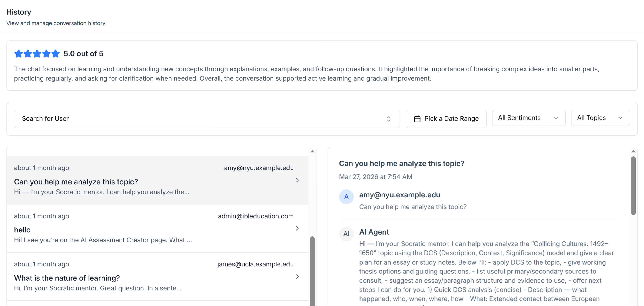Click the blue 'A' user avatar
Viewport: 644px width, 306px height.
tap(346, 196)
